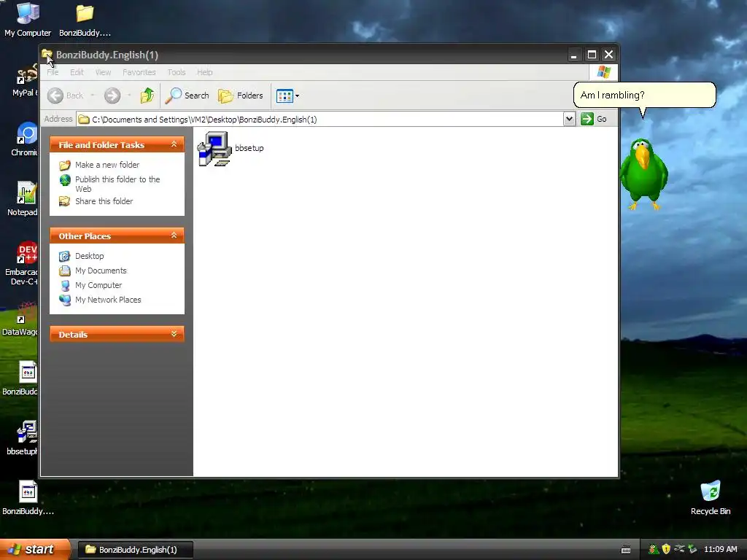
Task: Expand the Address bar dropdown
Action: click(569, 119)
